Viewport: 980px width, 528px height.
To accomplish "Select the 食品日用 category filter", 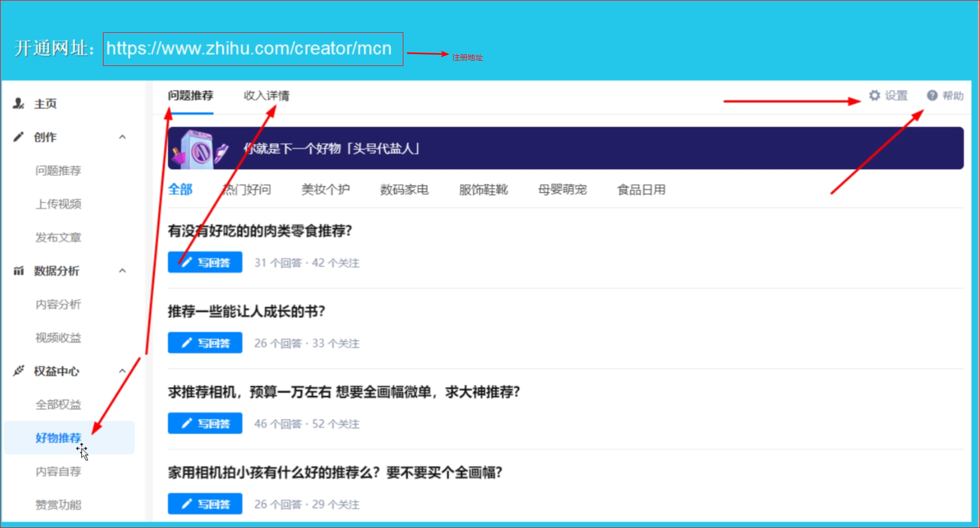I will (x=641, y=189).
